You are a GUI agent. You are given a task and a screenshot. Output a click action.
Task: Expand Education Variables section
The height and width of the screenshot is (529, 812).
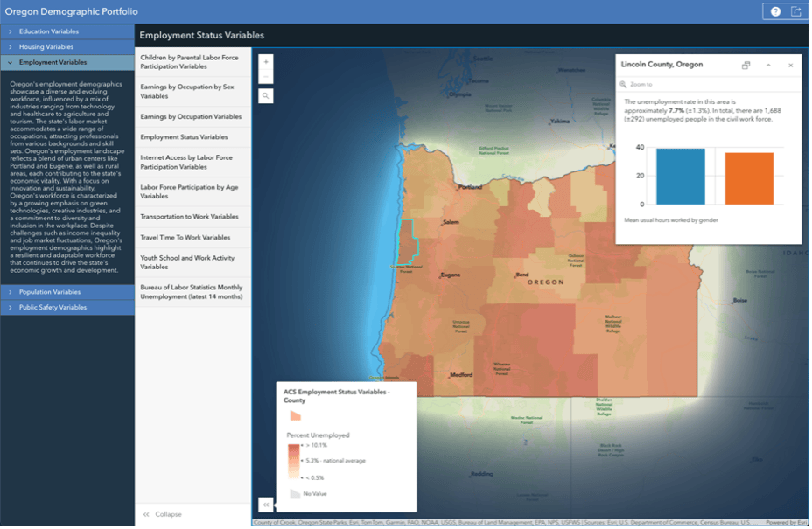click(67, 31)
